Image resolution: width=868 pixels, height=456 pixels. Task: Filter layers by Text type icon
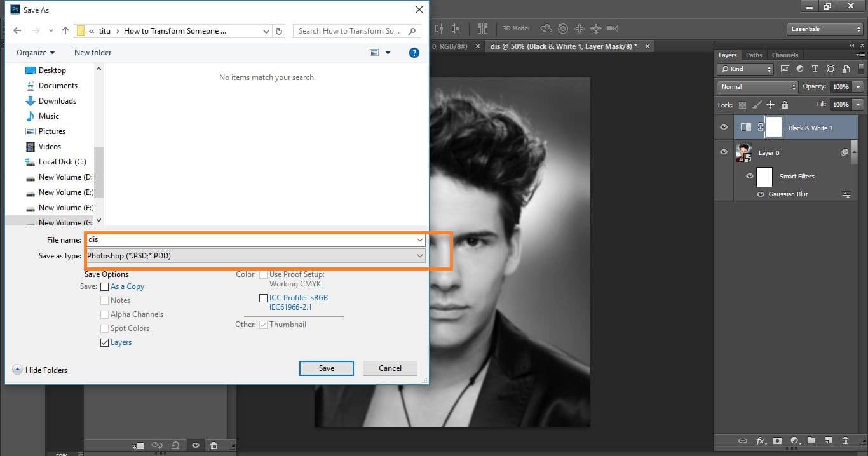[x=815, y=69]
